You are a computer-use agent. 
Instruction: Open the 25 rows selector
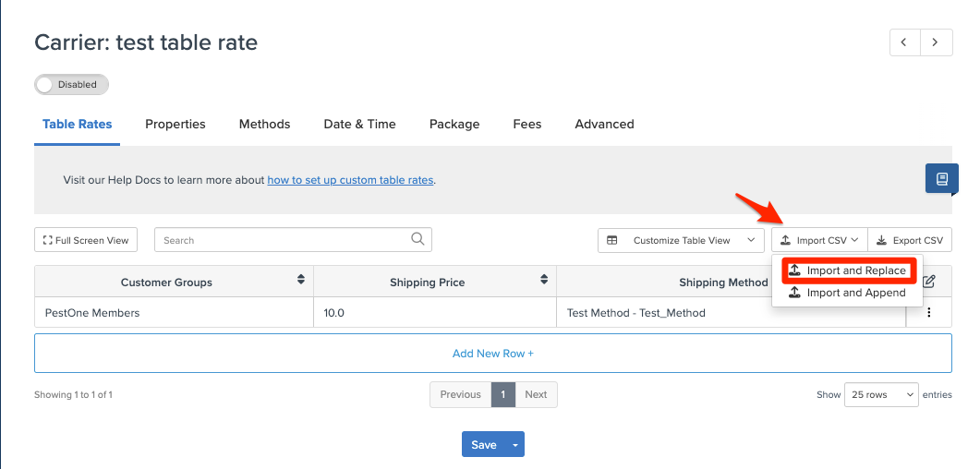881,394
